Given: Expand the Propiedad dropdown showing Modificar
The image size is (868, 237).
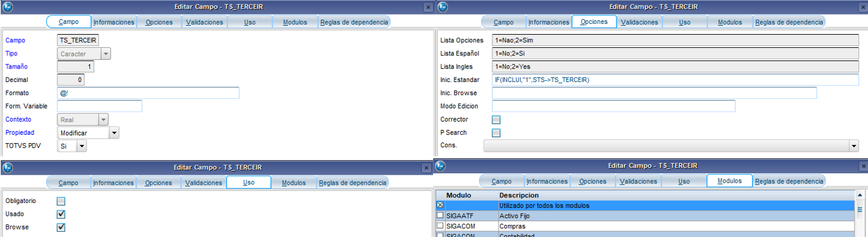Looking at the screenshot, I should click(x=113, y=133).
